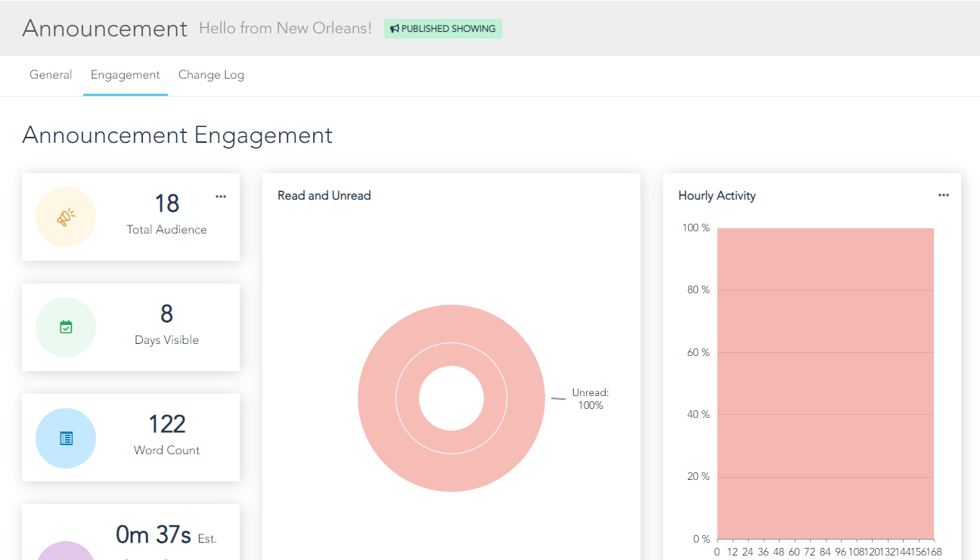
Task: Click the document Word Count icon
Action: click(x=66, y=438)
